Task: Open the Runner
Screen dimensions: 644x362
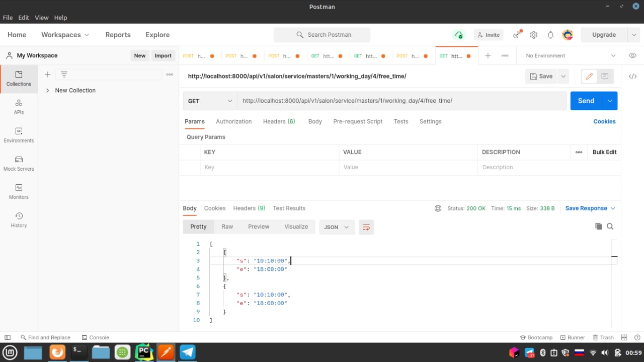Action: (x=572, y=337)
